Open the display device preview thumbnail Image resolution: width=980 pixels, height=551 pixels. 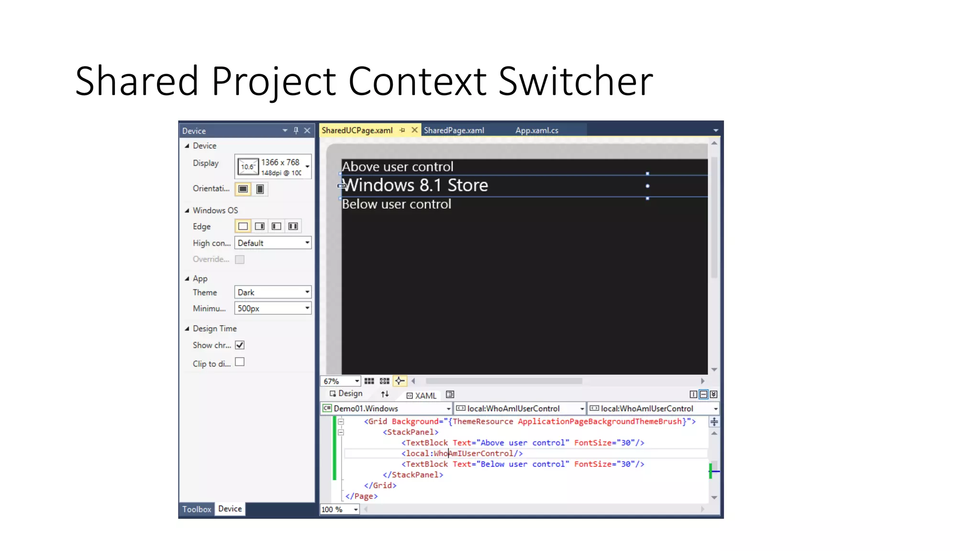point(248,167)
